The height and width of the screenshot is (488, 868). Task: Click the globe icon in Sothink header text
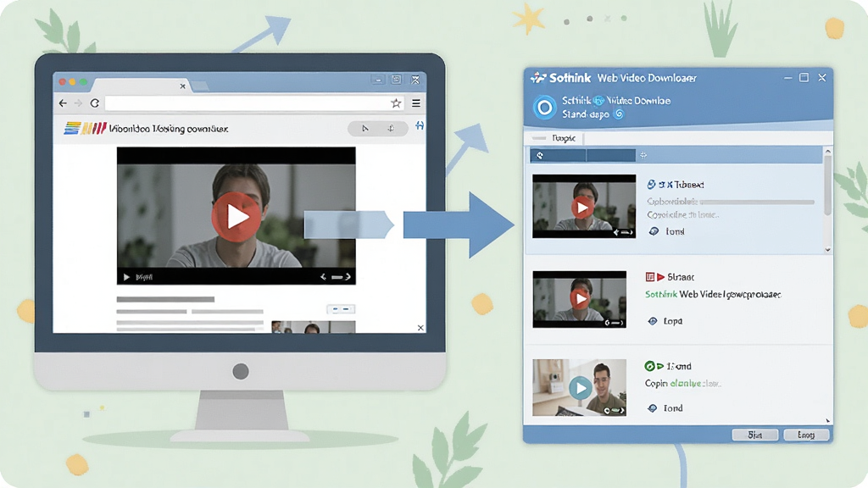(598, 101)
